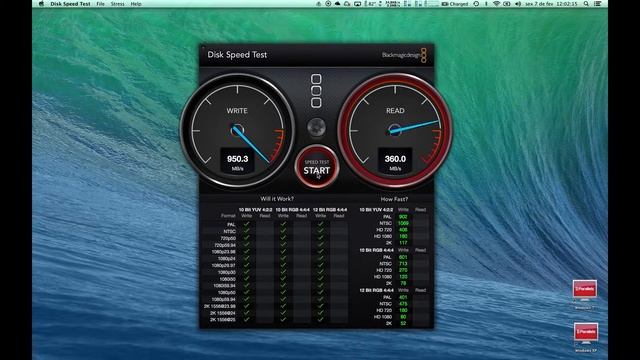Image resolution: width=640 pixels, height=360 pixels.
Task: Click the battery Charged status item
Action: 455,4
